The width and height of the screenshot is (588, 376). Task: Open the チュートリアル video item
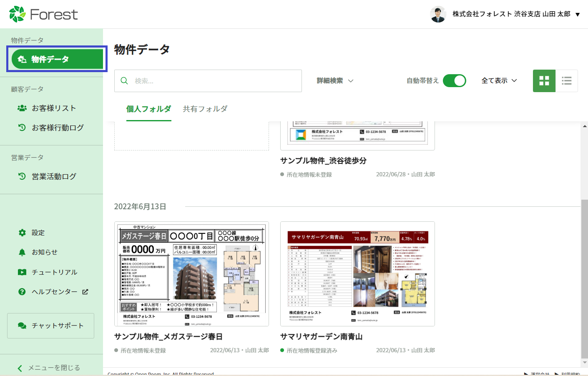(x=54, y=272)
